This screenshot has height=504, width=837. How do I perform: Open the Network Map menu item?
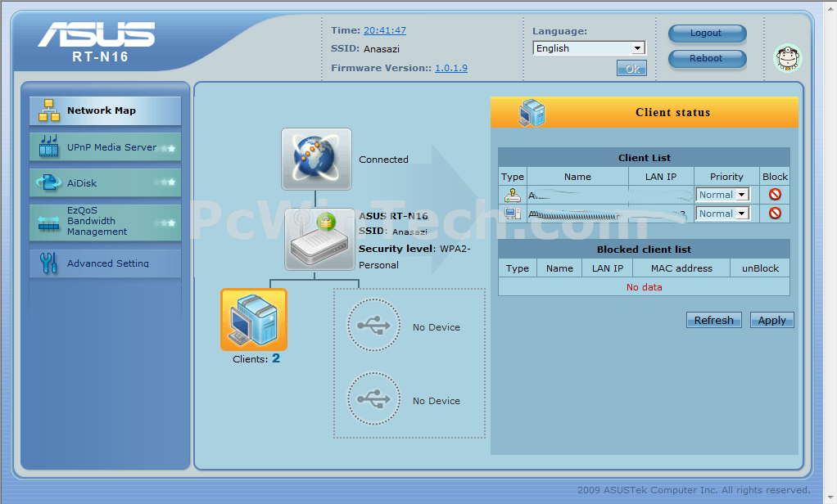[x=105, y=111]
